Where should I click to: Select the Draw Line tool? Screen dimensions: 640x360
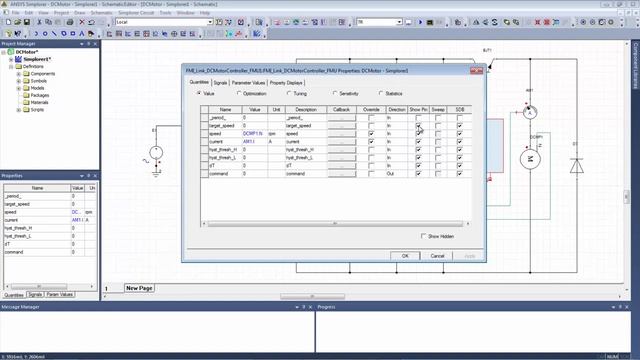pos(54,33)
